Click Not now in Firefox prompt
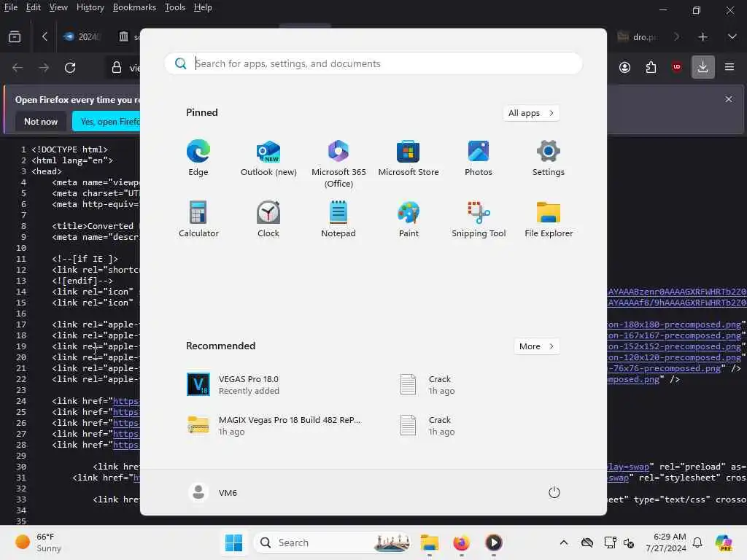 click(x=41, y=122)
